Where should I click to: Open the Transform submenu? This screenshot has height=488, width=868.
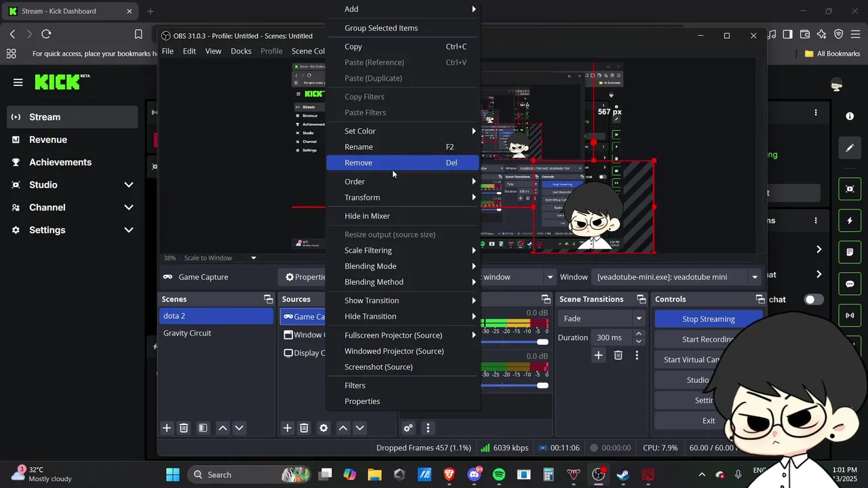[x=403, y=197]
